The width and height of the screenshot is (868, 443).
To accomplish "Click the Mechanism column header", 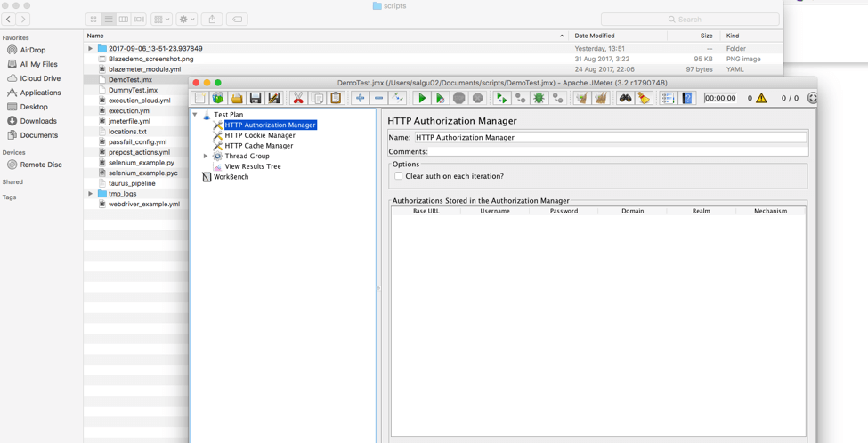I will pyautogui.click(x=771, y=211).
